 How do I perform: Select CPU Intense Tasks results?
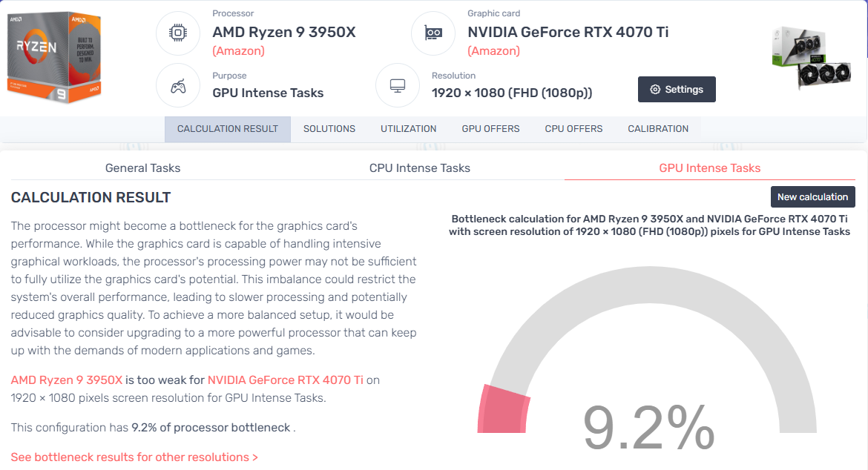(420, 168)
